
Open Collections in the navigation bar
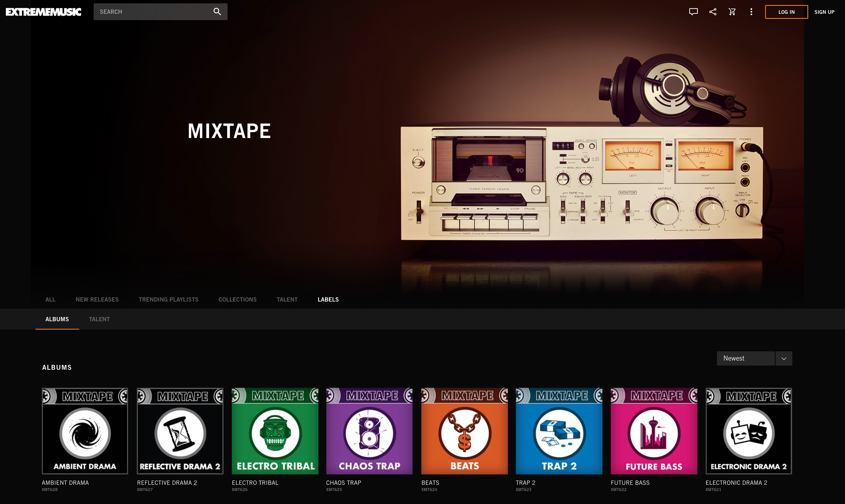[237, 300]
